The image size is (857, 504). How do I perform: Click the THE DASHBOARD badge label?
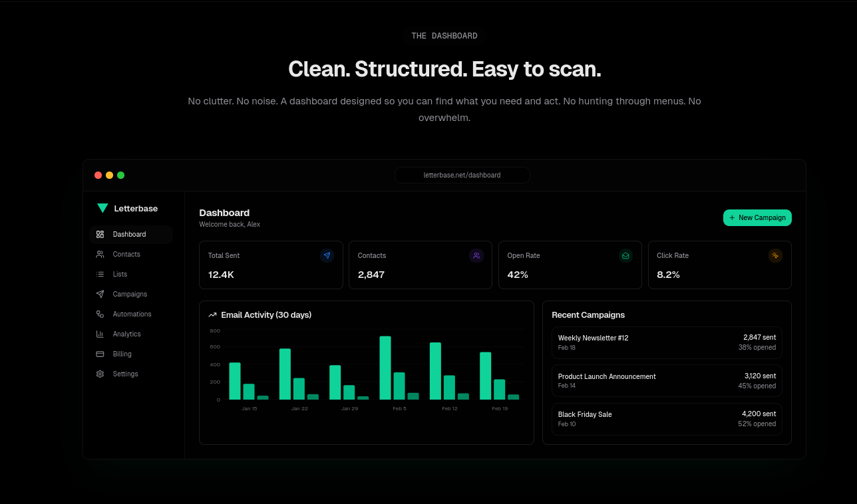(x=444, y=36)
